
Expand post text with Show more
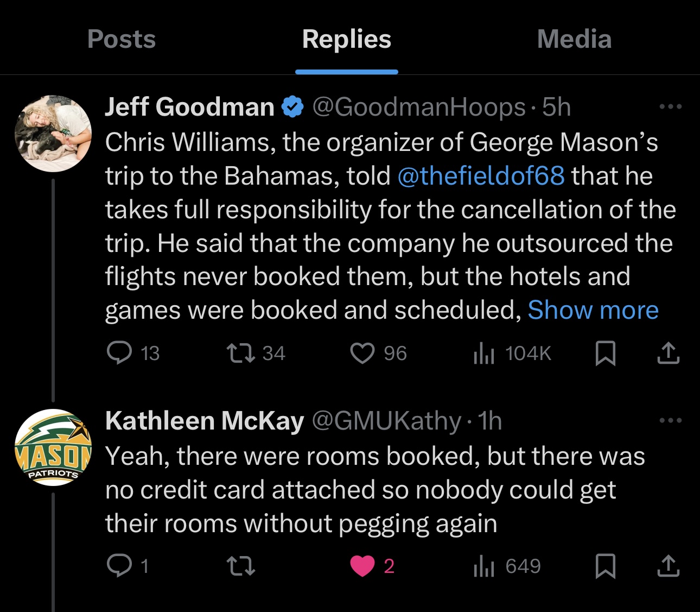[593, 310]
